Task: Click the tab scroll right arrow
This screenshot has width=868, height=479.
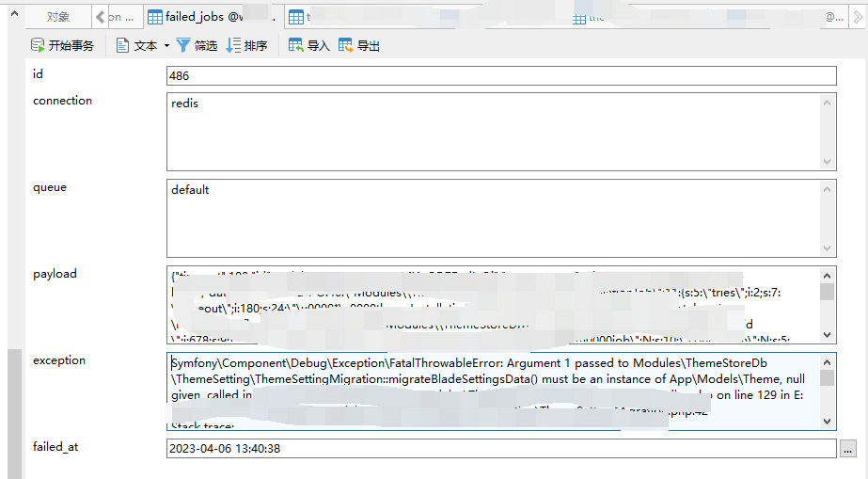Action: (x=858, y=17)
